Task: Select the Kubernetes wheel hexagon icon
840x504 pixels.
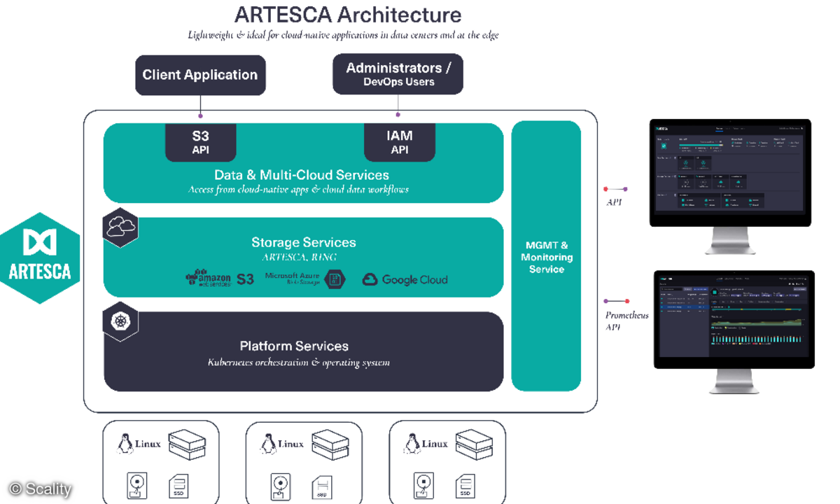Action: click(120, 322)
